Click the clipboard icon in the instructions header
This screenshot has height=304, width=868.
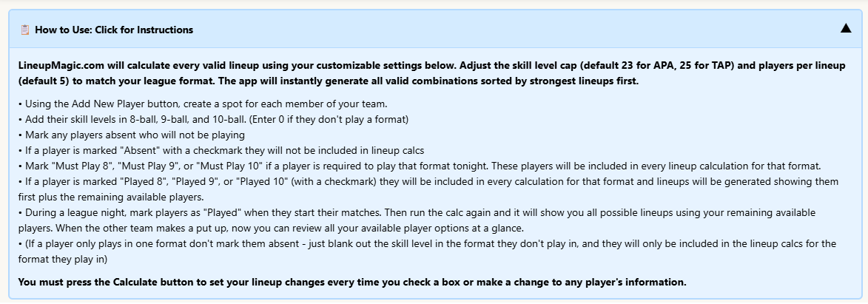coord(25,30)
